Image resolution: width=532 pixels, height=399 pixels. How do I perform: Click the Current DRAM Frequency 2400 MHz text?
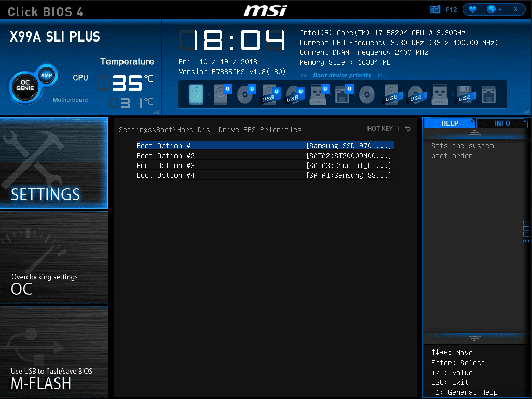point(363,52)
